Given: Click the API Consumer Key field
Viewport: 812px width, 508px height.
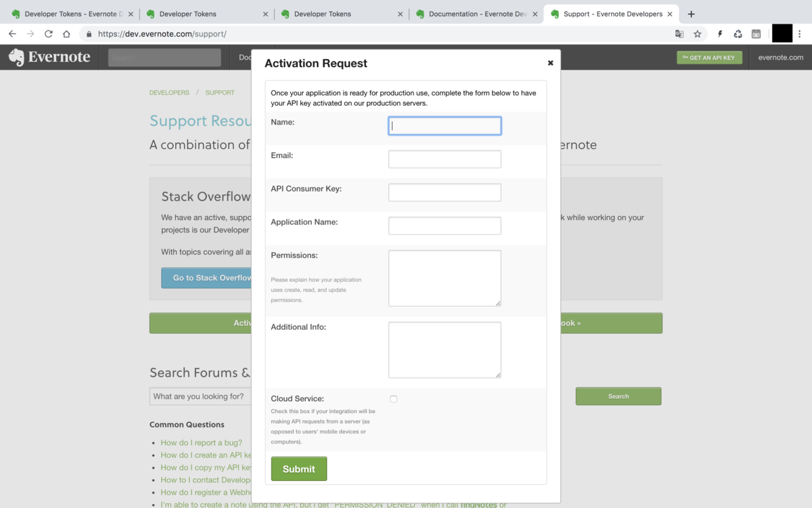Looking at the screenshot, I should 445,192.
